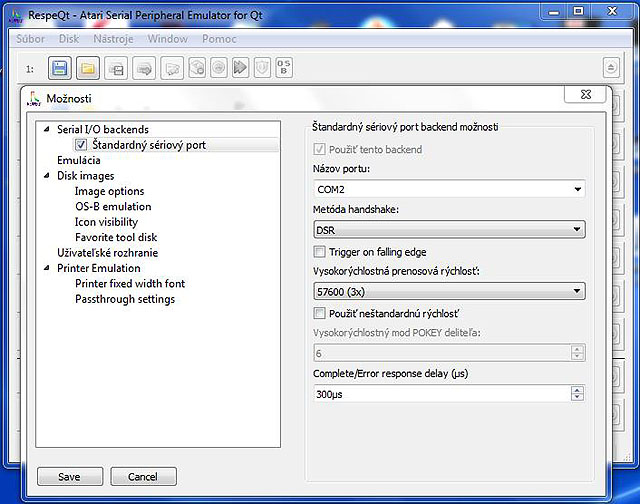Open the Nástroje menu
The image size is (640, 504).
coord(113,39)
